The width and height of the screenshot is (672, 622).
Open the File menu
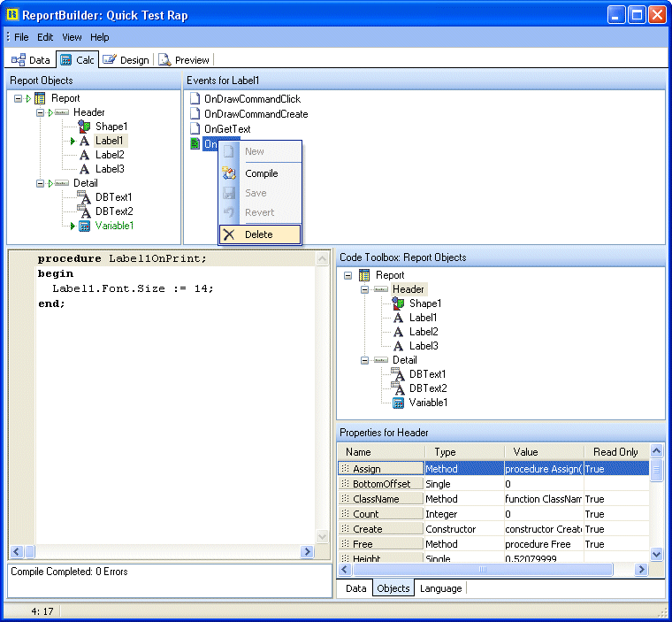[21, 37]
